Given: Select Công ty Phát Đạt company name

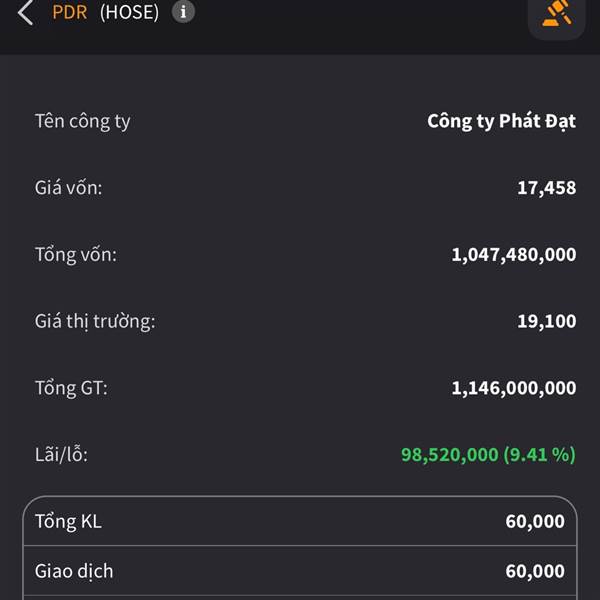Looking at the screenshot, I should (501, 121).
